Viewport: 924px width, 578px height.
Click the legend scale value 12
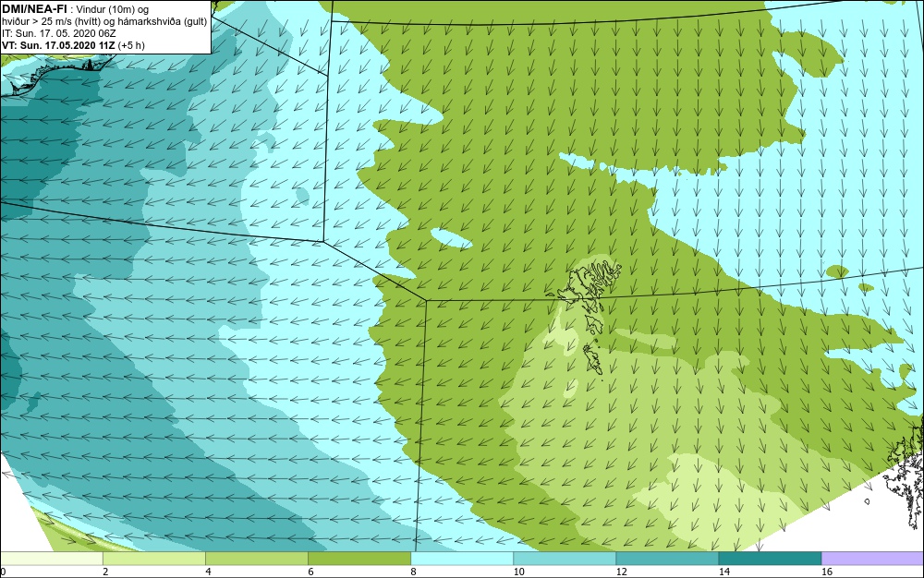pyautogui.click(x=621, y=572)
